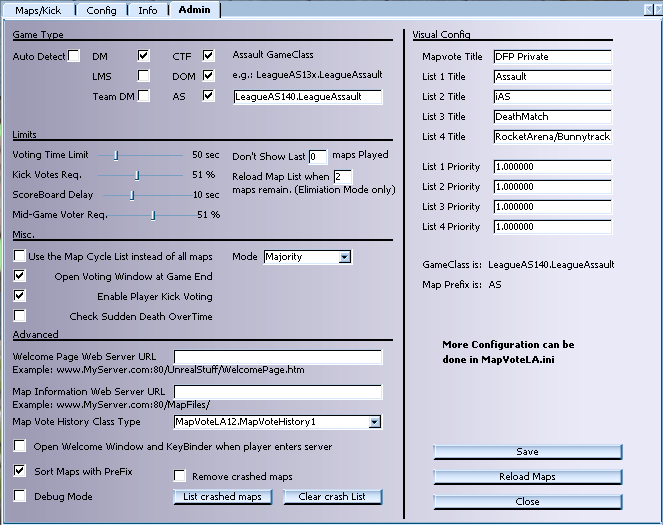Click the List 1 Priority field
This screenshot has width=663, height=525.
[x=552, y=167]
